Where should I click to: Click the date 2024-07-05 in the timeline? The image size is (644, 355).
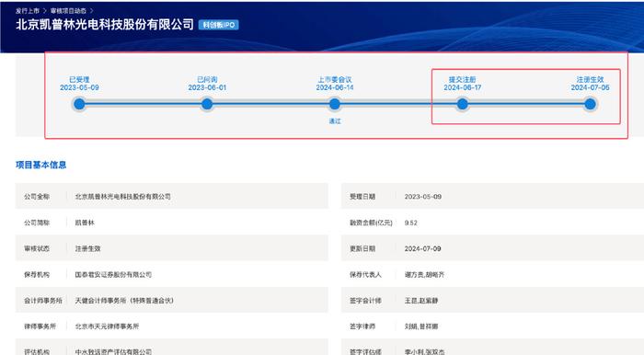coord(591,87)
